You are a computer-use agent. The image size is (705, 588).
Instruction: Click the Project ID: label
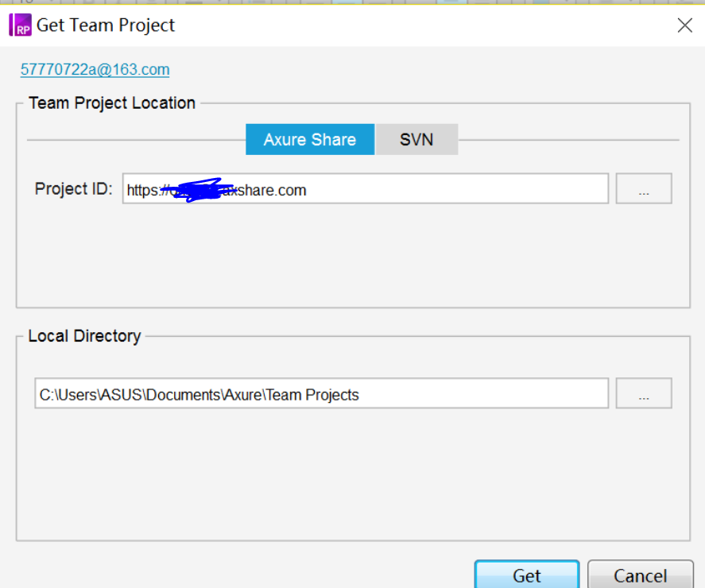[x=74, y=189]
